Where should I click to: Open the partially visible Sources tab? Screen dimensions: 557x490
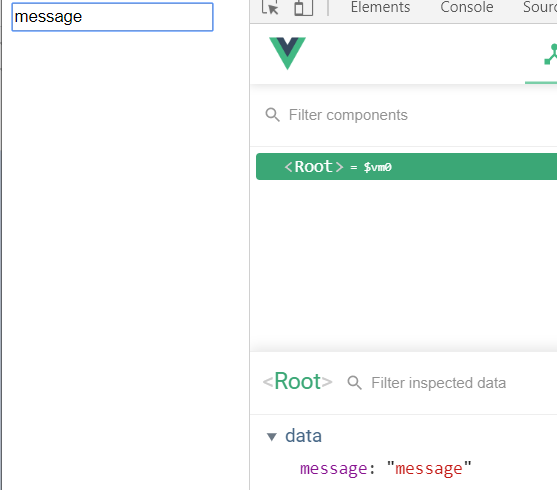(x=540, y=7)
